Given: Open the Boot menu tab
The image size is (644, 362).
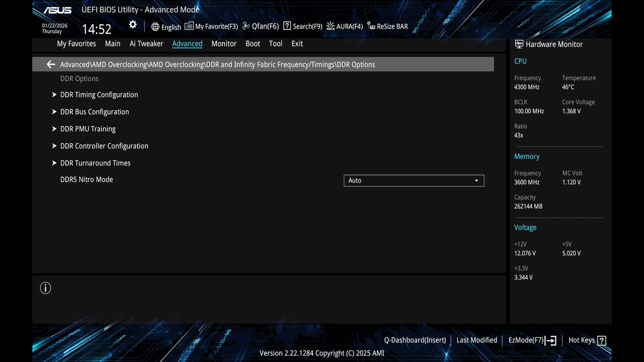Looking at the screenshot, I should (x=253, y=44).
